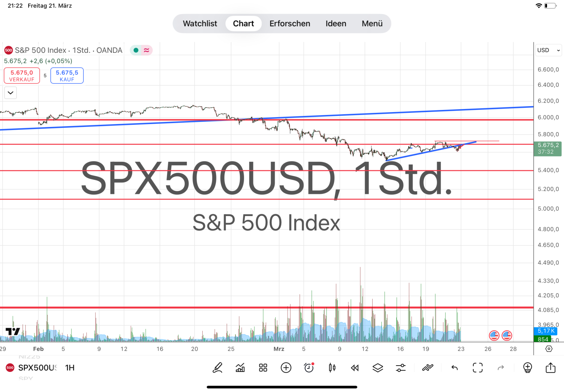This screenshot has height=392, width=564.
Task: Tap the 5.675,5 Kauf button
Action: [x=67, y=75]
